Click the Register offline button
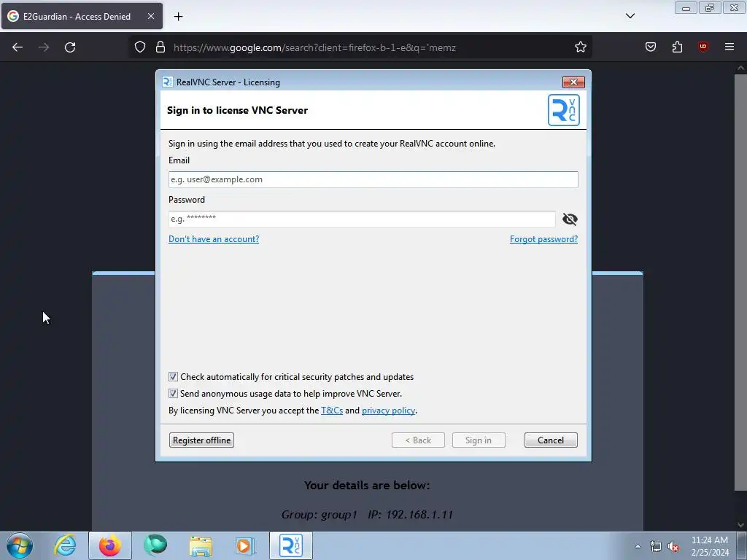 click(201, 440)
